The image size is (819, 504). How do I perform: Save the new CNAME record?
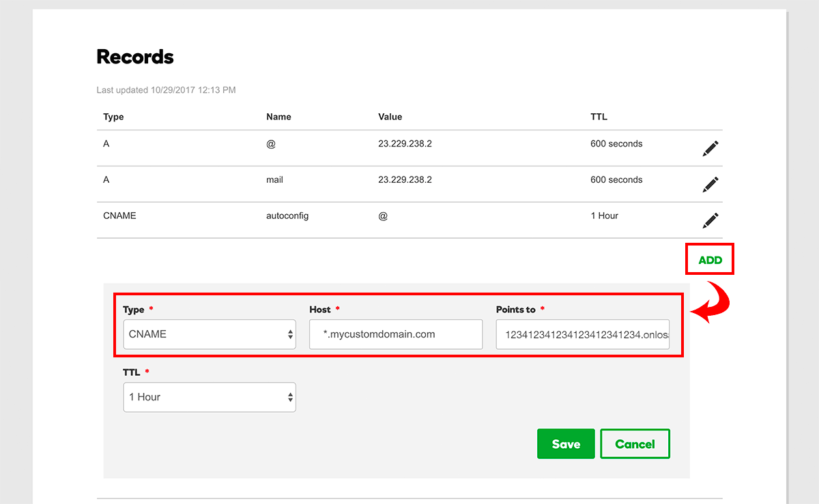click(x=566, y=443)
